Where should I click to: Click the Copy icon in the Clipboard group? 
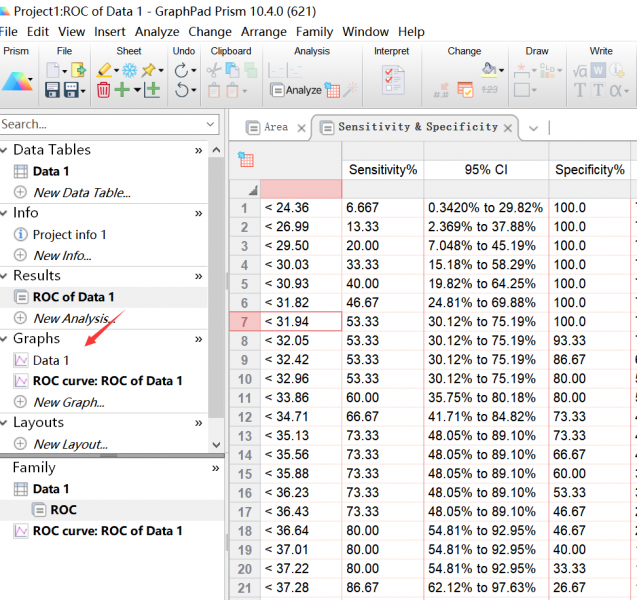point(232,70)
